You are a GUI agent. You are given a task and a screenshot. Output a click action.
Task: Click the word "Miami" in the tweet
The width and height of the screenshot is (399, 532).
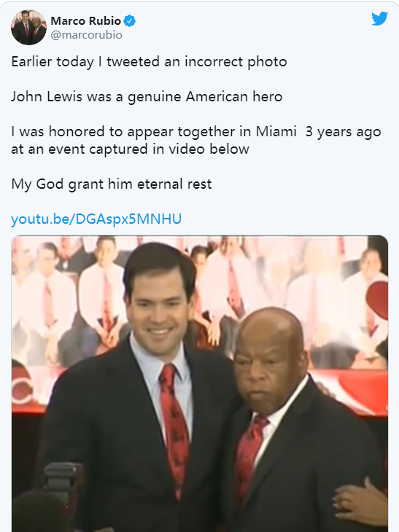coord(276,131)
